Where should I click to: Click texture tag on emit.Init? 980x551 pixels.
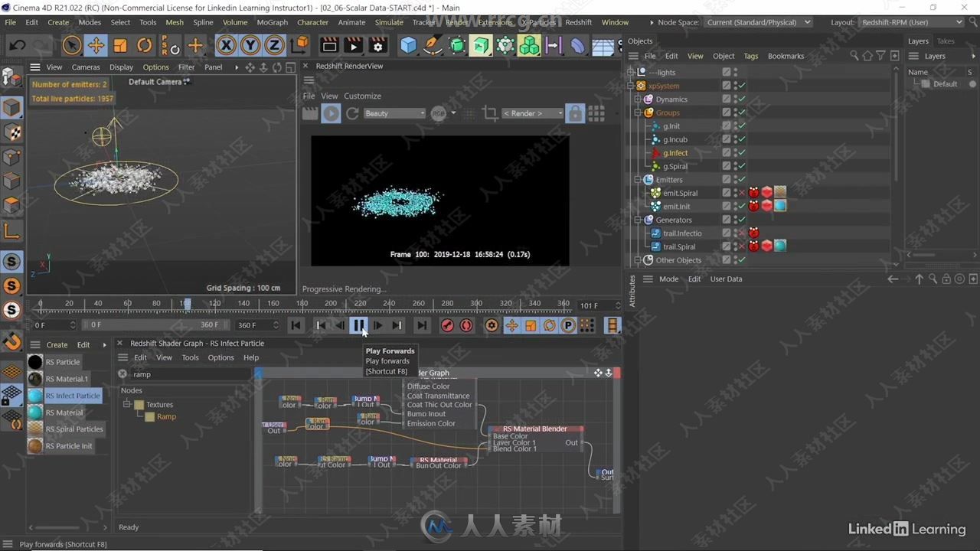coord(779,206)
